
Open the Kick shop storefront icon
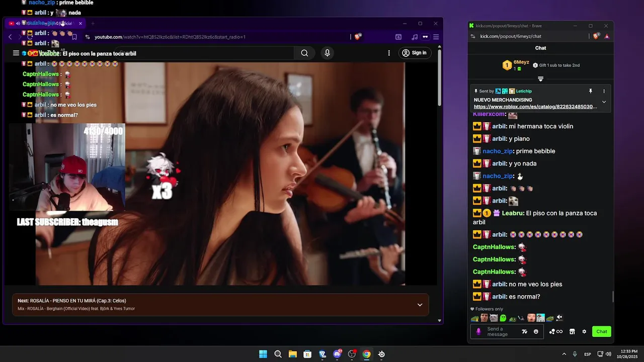click(x=572, y=331)
